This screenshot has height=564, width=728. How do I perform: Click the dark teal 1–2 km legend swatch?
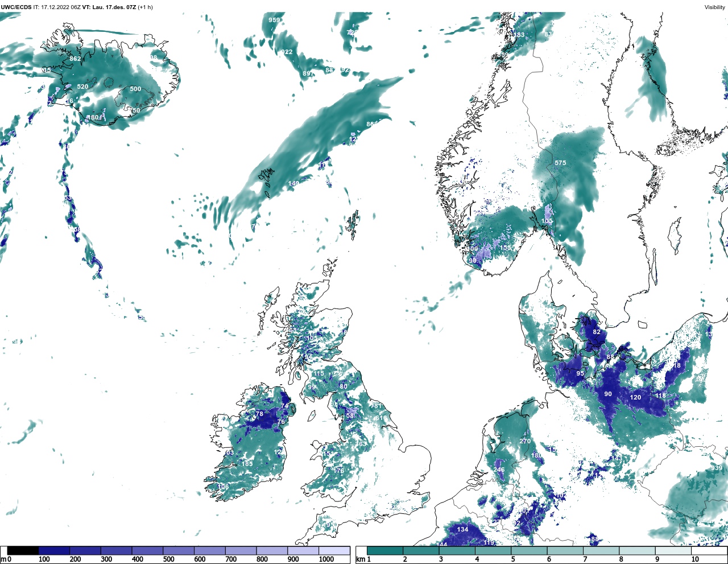pyautogui.click(x=385, y=551)
